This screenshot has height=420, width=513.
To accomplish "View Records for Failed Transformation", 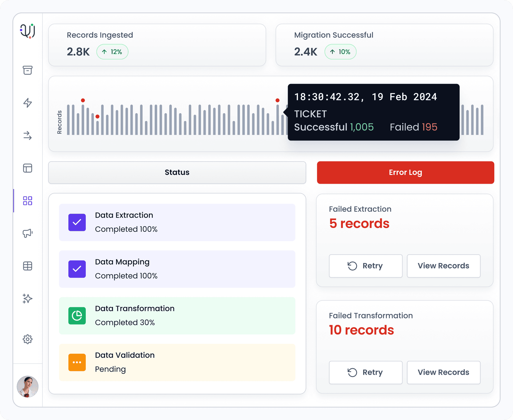I will tap(444, 372).
